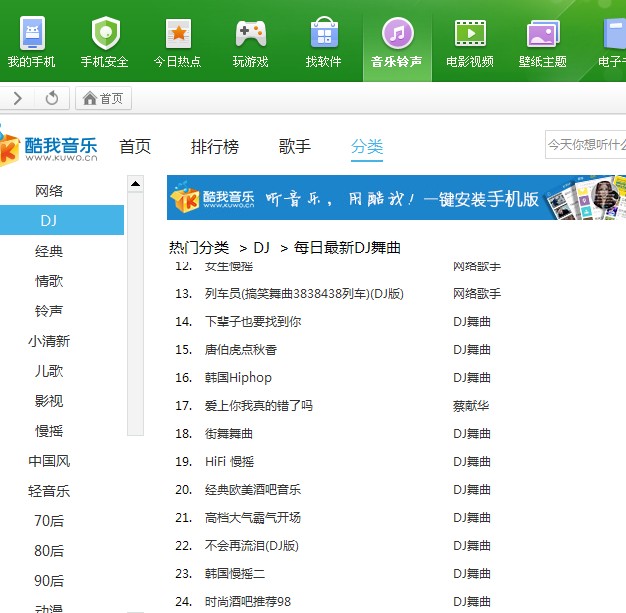The width and height of the screenshot is (626, 613).
Task: Switch to the 排行榜 tab
Action: point(215,147)
